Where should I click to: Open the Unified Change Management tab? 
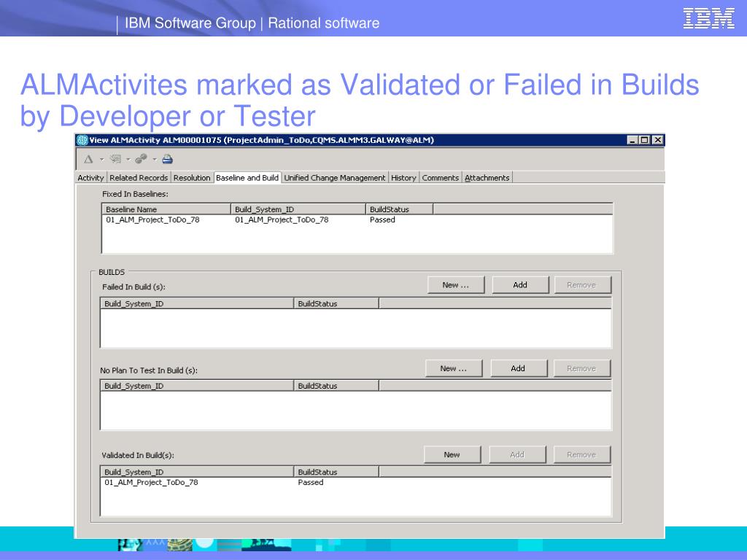(334, 178)
